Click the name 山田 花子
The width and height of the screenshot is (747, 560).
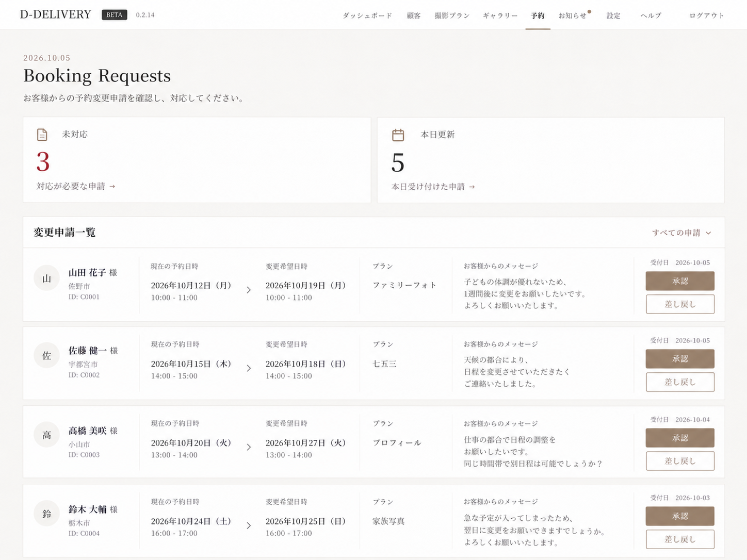click(87, 273)
